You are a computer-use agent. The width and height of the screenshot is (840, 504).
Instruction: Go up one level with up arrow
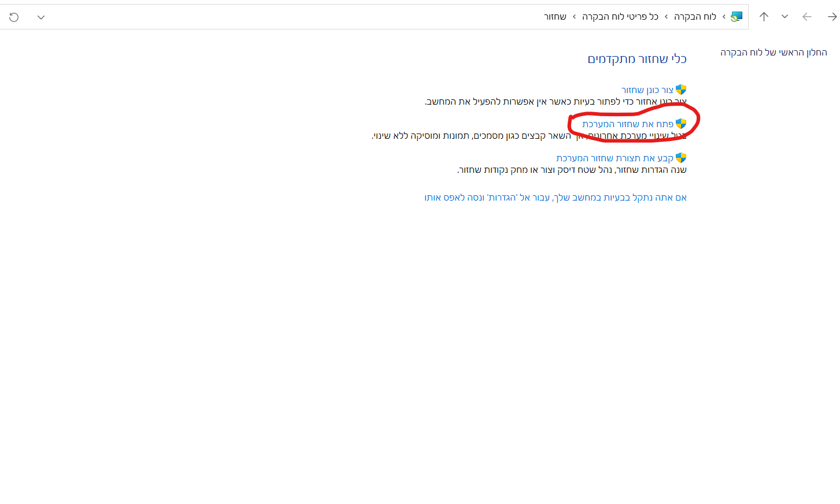click(x=764, y=17)
